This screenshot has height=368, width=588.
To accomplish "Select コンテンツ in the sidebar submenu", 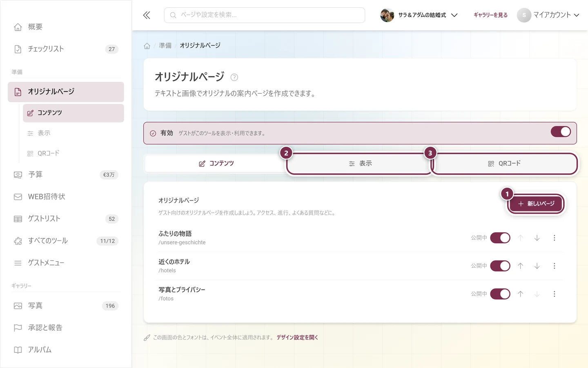I will [73, 113].
